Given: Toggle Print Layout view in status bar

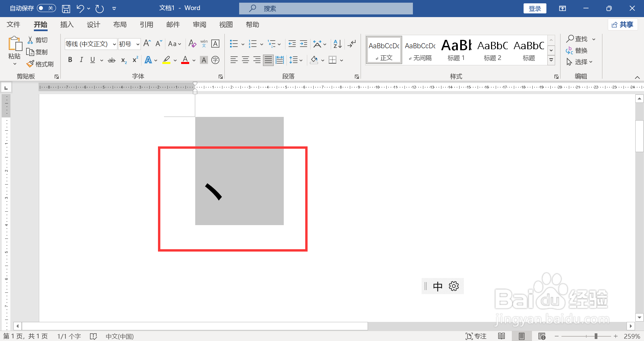Looking at the screenshot, I should click(522, 336).
